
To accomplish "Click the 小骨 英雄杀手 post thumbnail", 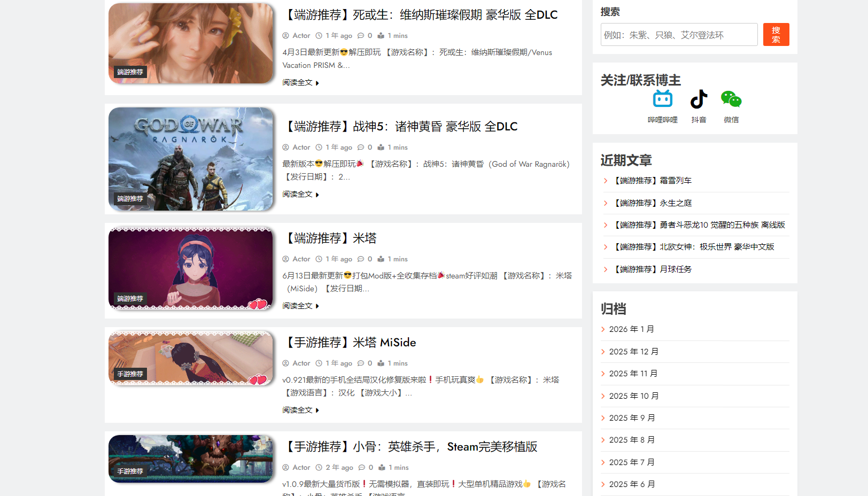I will [191, 459].
